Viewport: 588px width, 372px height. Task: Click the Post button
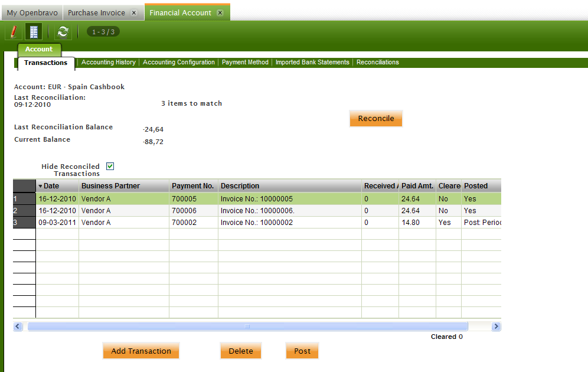coord(302,351)
